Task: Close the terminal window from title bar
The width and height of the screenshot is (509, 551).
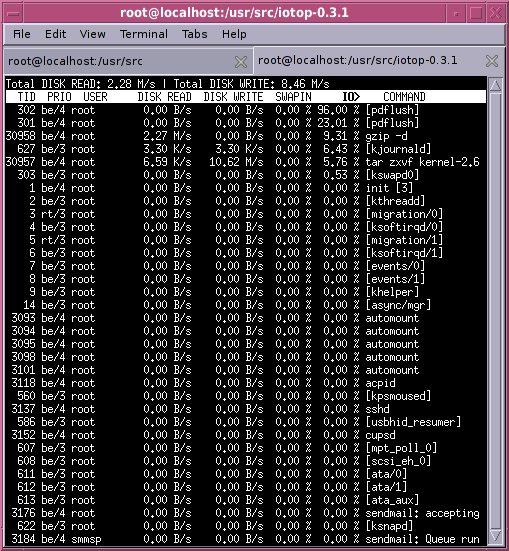Action: [x=496, y=13]
